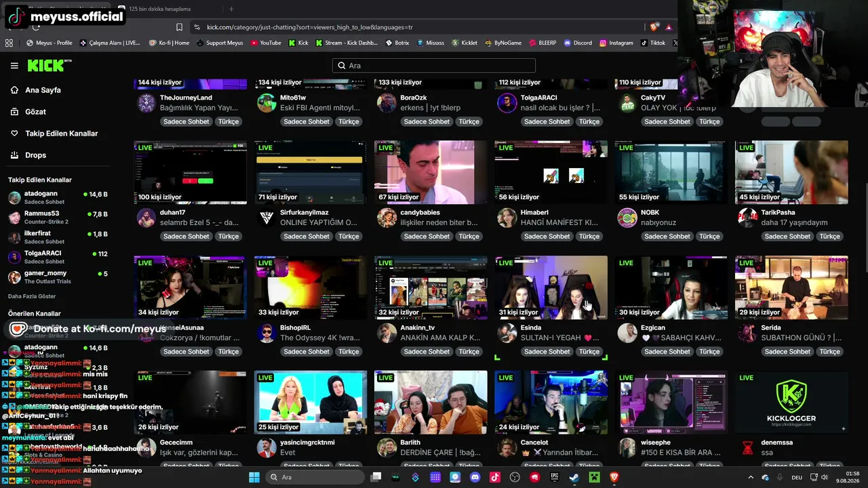Click NOBK channel avatar
This screenshot has width=868, height=488.
coord(627,218)
